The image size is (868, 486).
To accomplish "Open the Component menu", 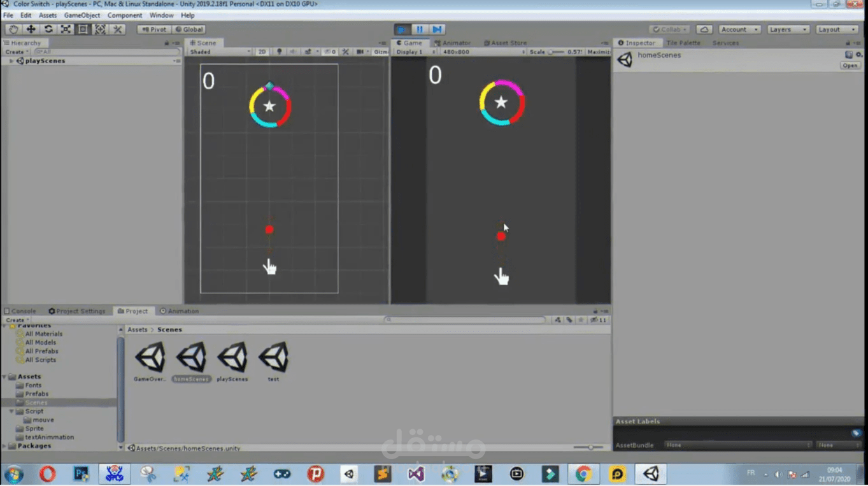I will click(125, 15).
